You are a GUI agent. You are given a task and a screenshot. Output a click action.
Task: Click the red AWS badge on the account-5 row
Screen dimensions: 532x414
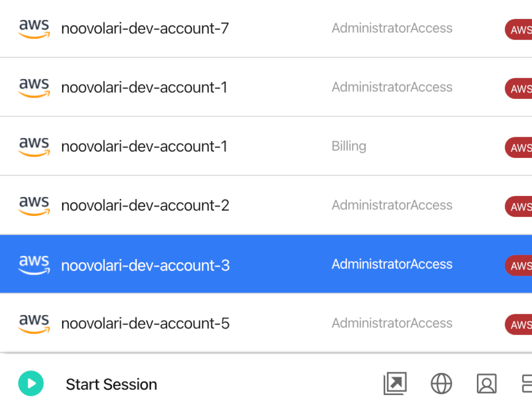click(x=519, y=324)
